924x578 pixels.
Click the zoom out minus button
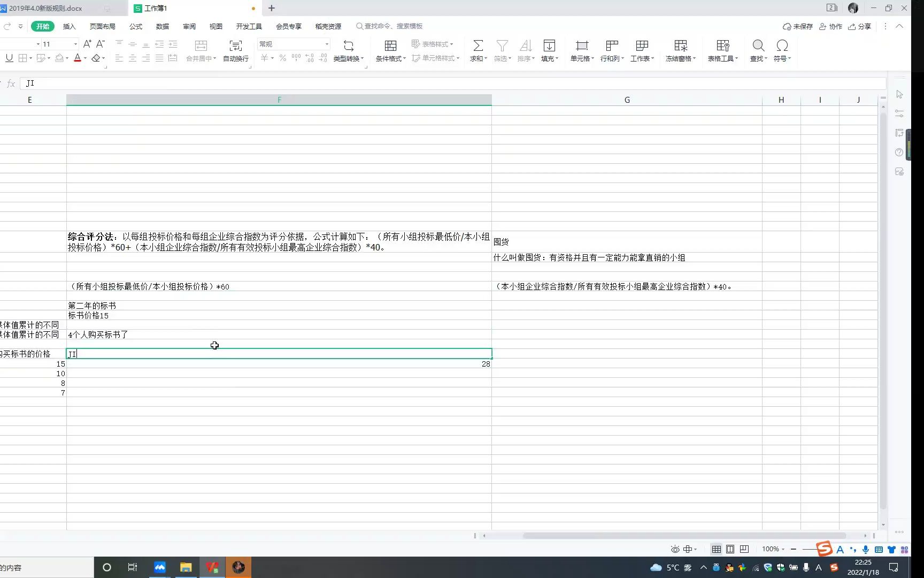tap(794, 549)
